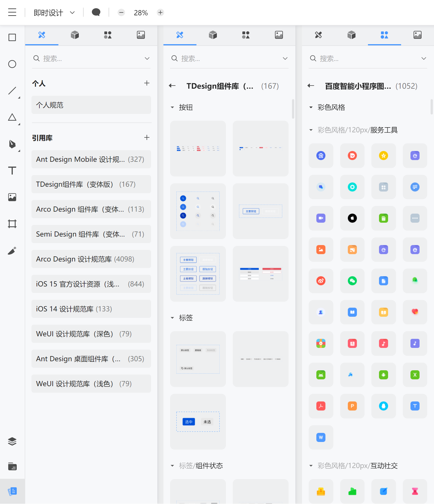Viewport: 434px width, 504px height.
Task: Select the Ellipse tool
Action: (12, 64)
